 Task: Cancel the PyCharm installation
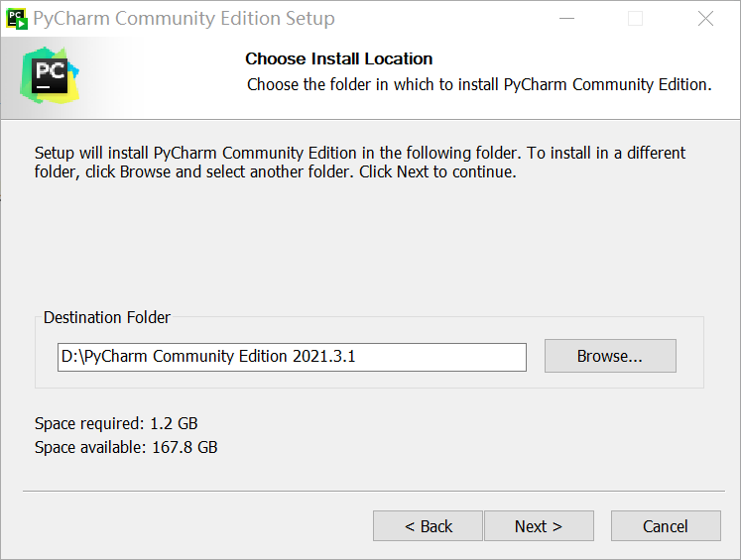[665, 526]
